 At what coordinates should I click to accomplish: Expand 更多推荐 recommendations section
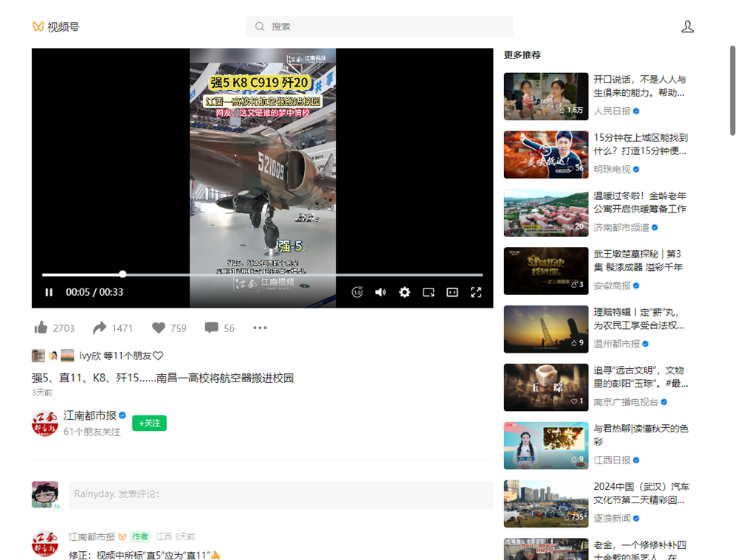click(521, 54)
